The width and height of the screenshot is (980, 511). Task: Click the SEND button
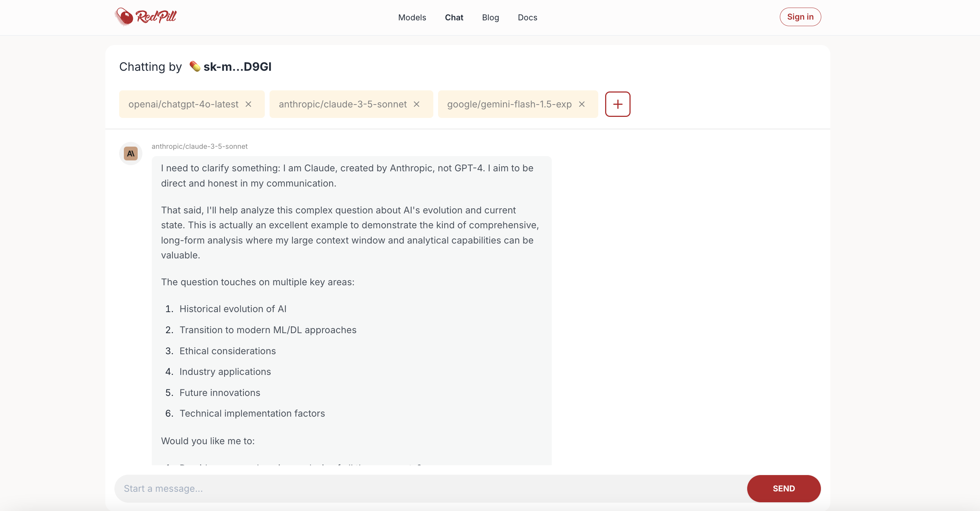[784, 488]
